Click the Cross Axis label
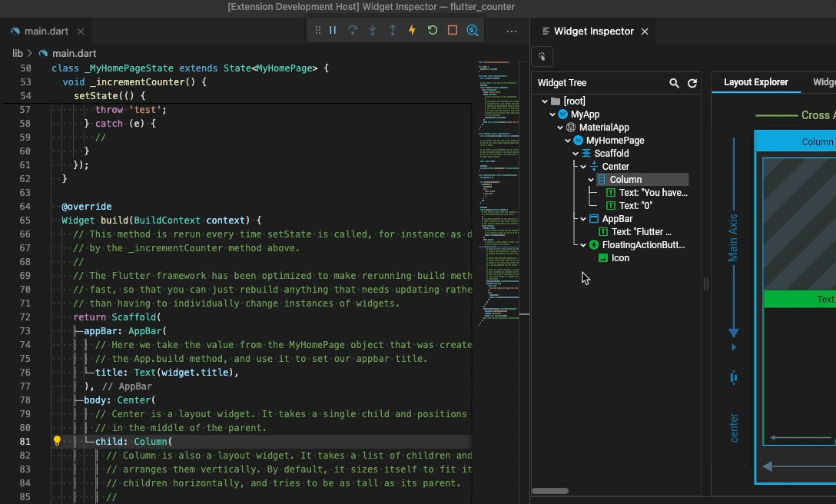 tap(818, 115)
